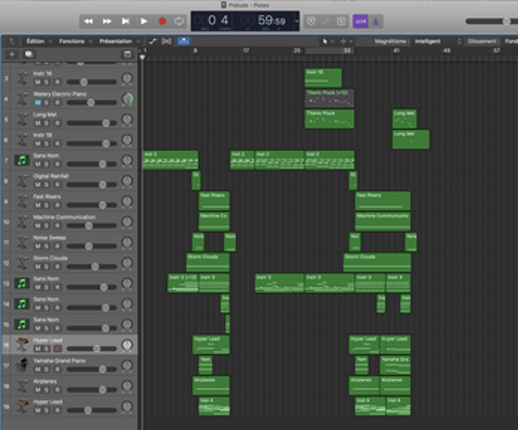
Task: Open the Présentation menu
Action: tap(116, 41)
